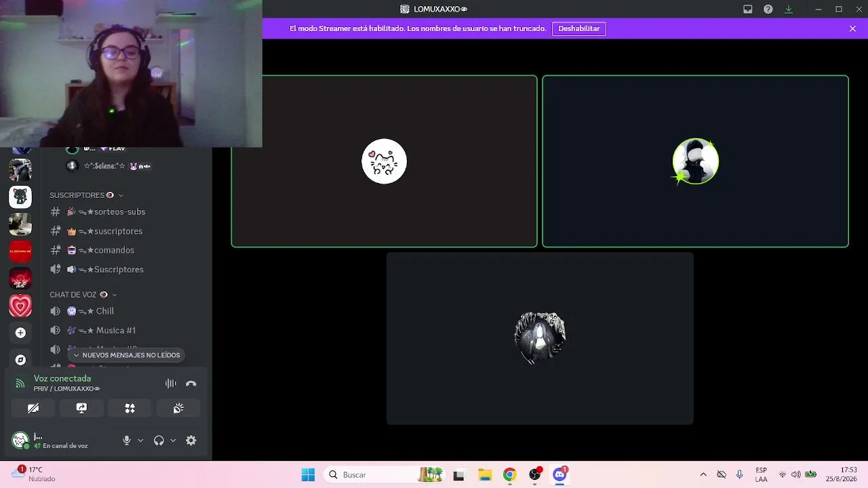
Task: Open microphone input options dropdown
Action: point(140,441)
